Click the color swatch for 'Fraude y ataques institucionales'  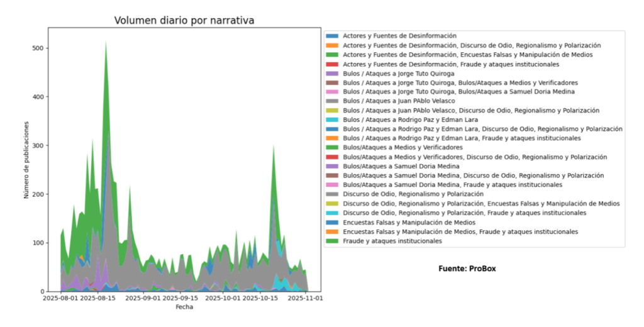333,241
